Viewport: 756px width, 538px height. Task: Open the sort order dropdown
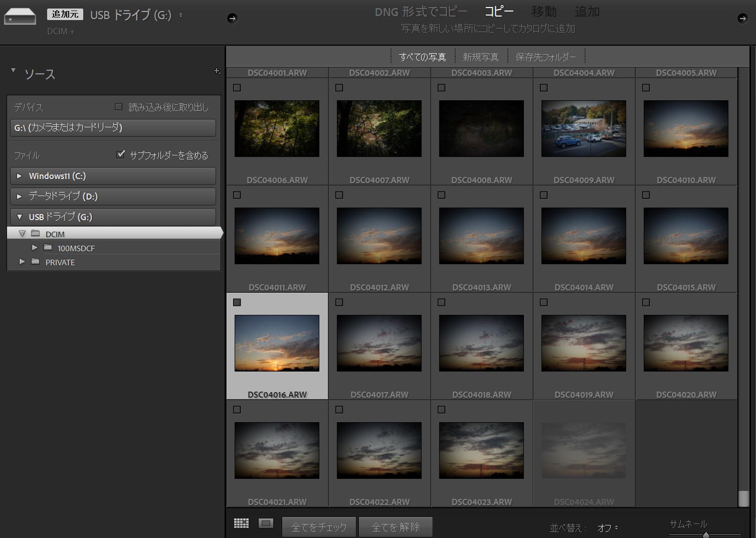(x=607, y=528)
